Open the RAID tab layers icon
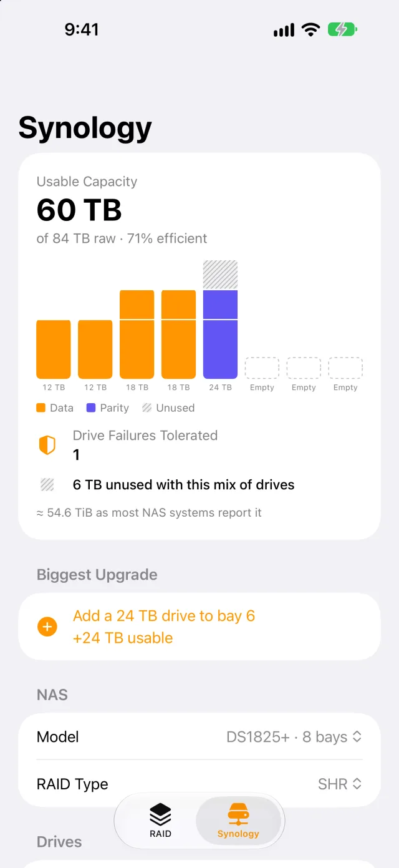This screenshot has width=399, height=868. (x=160, y=814)
